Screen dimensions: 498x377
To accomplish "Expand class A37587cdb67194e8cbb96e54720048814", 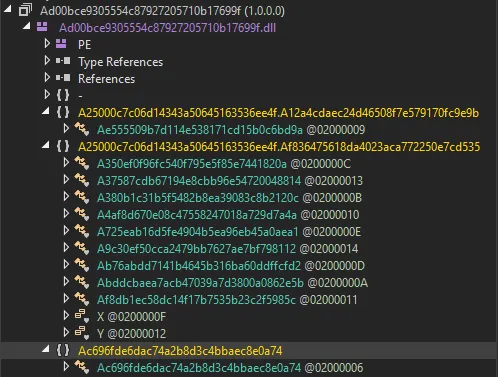I will [66, 179].
